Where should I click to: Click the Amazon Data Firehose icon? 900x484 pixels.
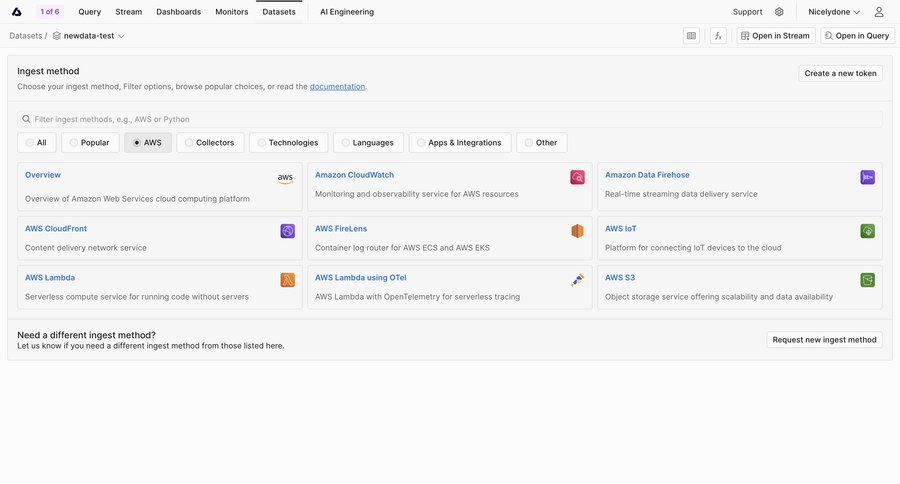click(867, 177)
